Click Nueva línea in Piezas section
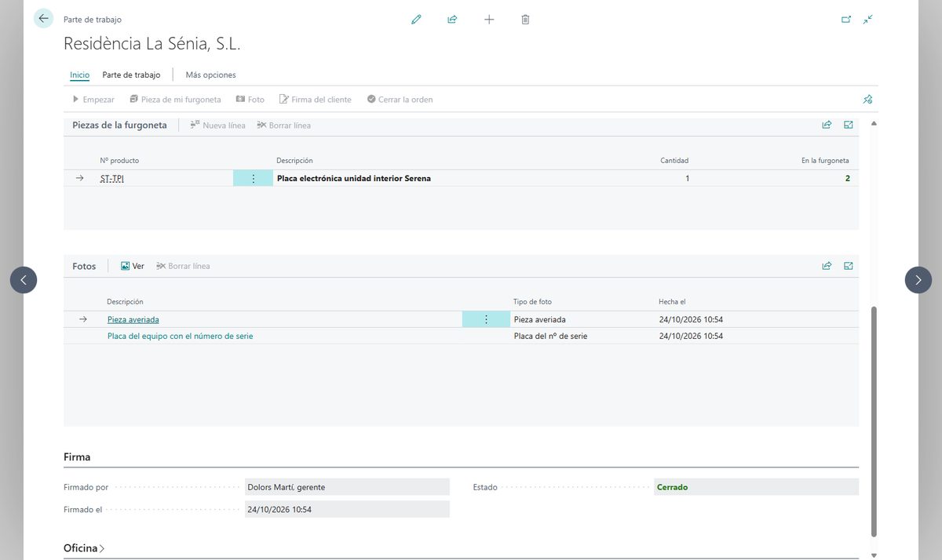The image size is (942, 560). pos(217,125)
